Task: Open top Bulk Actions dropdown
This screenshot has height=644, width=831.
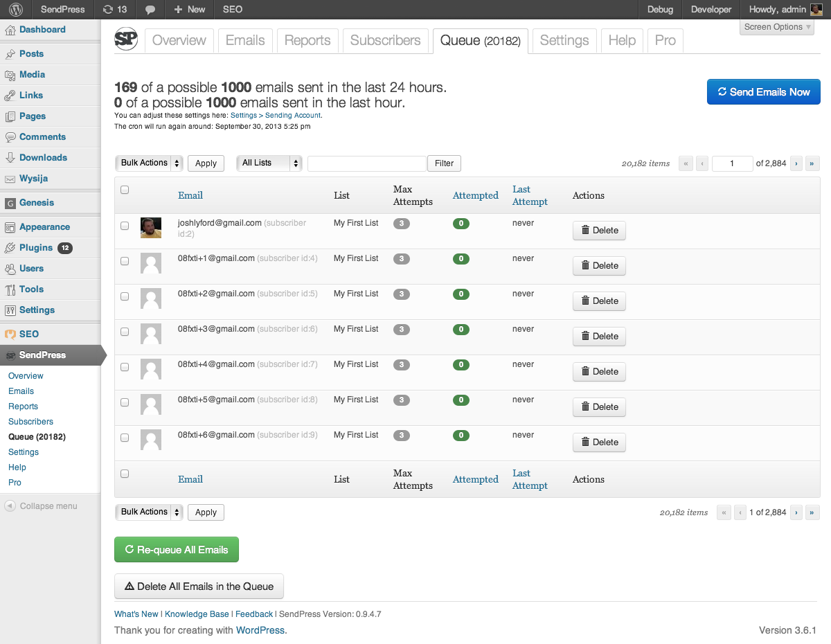Action: pos(149,163)
